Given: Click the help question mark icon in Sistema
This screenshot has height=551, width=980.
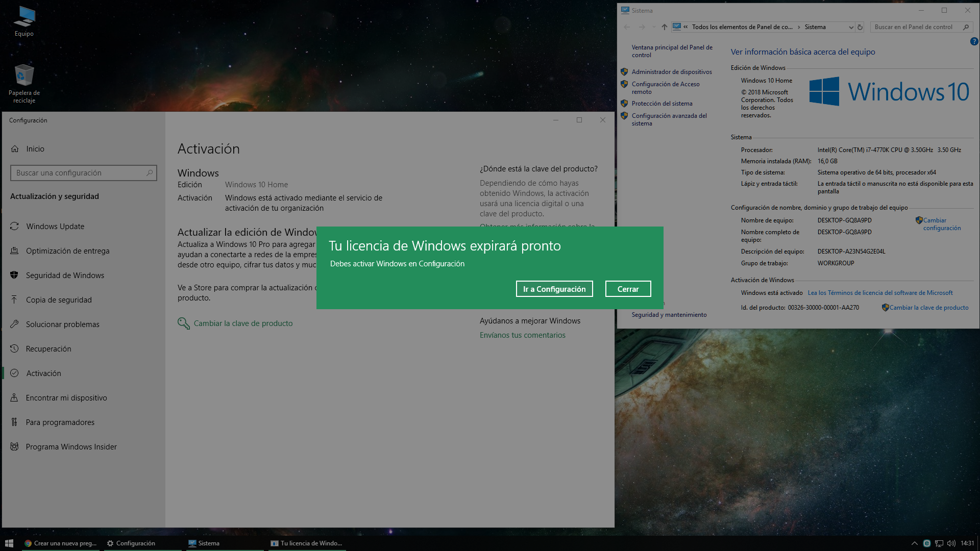Looking at the screenshot, I should click(x=974, y=42).
